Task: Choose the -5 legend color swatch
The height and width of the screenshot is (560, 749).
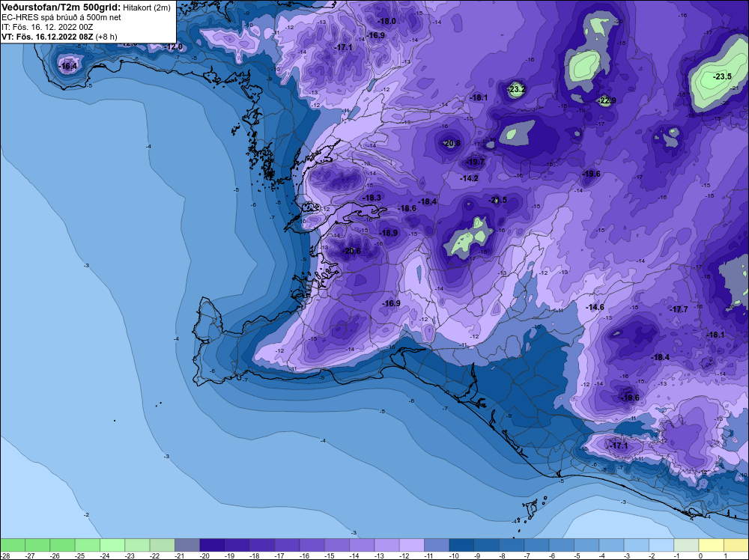Action: click(x=586, y=545)
